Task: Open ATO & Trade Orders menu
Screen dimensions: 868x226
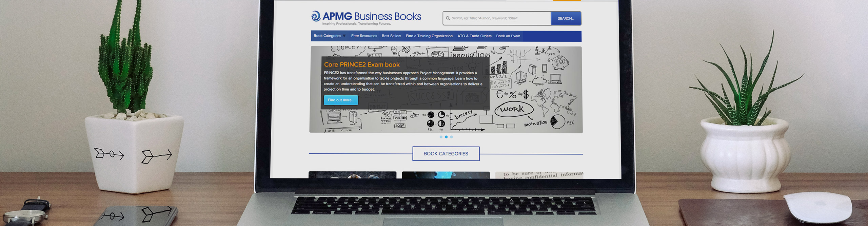Action: click(474, 36)
